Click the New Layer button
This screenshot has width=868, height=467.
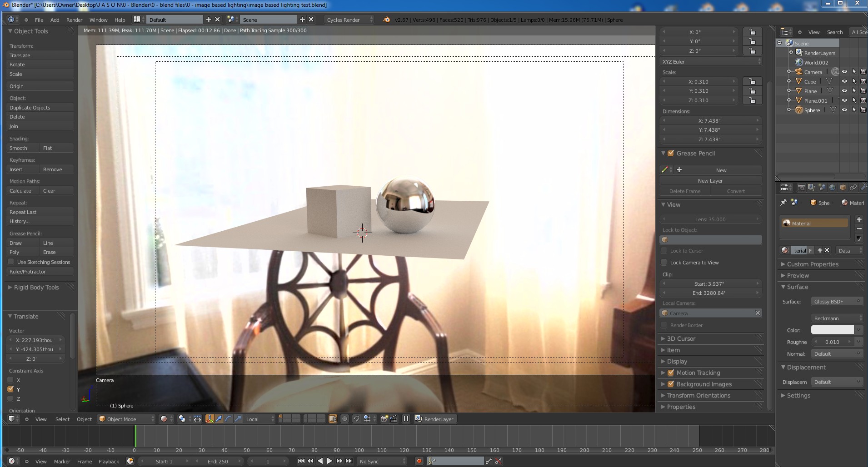pos(711,181)
